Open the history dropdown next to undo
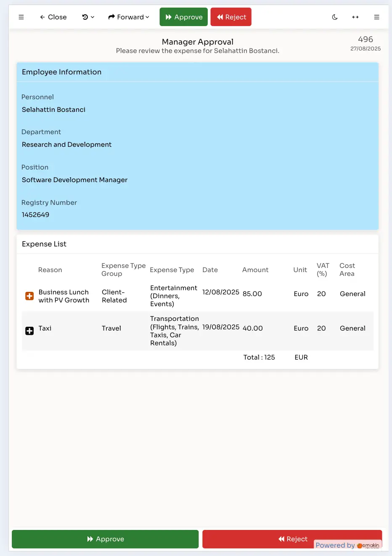This screenshot has width=392, height=556. [x=92, y=17]
